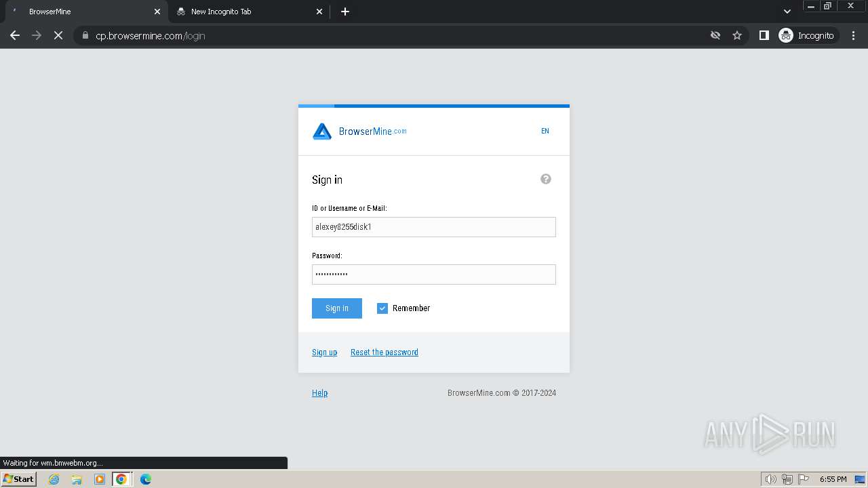Close the New Incognito Tab
Image resolution: width=868 pixels, height=488 pixels.
tap(319, 12)
